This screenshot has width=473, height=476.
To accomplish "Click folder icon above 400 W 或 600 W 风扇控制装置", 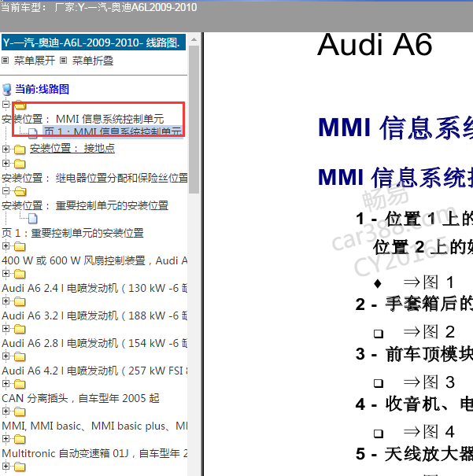I will 20,246.
